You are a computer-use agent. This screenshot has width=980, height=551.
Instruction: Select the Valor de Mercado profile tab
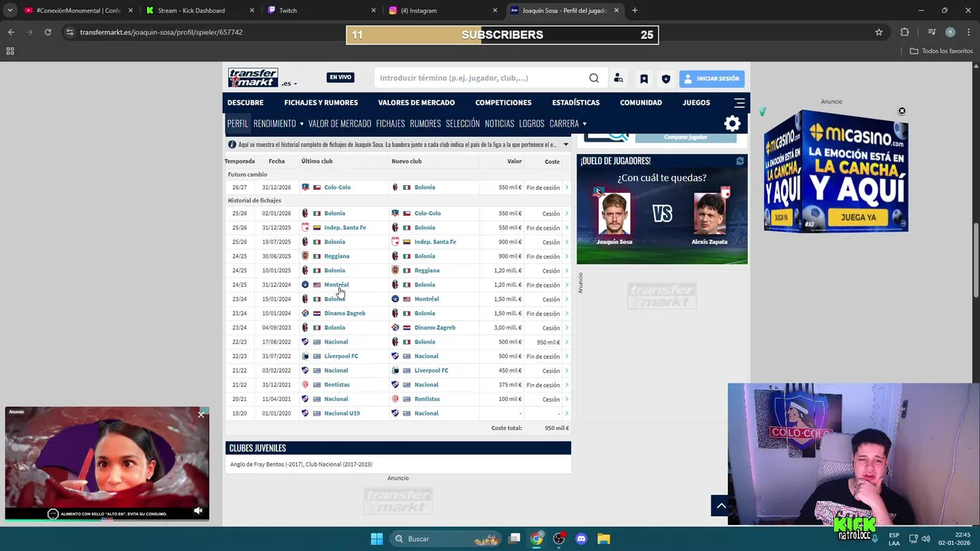point(340,124)
